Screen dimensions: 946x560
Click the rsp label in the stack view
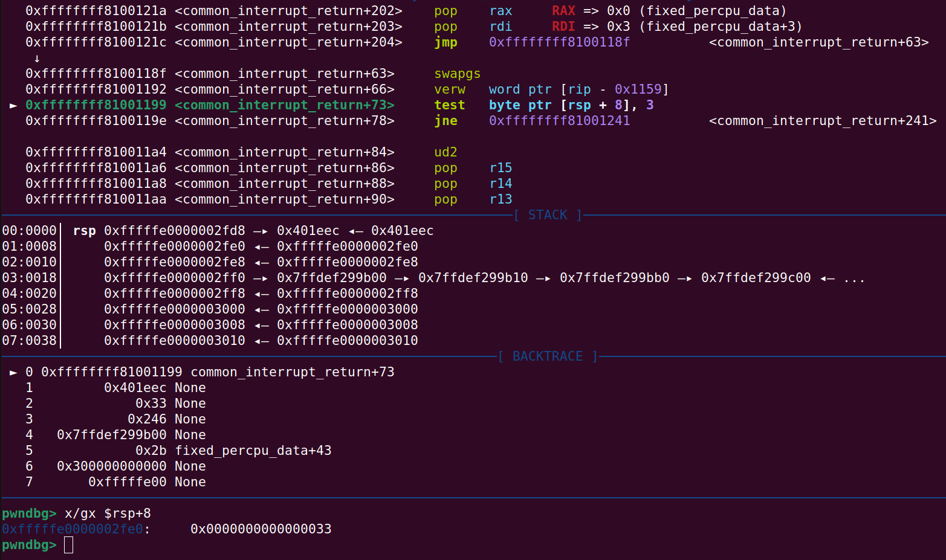[84, 231]
